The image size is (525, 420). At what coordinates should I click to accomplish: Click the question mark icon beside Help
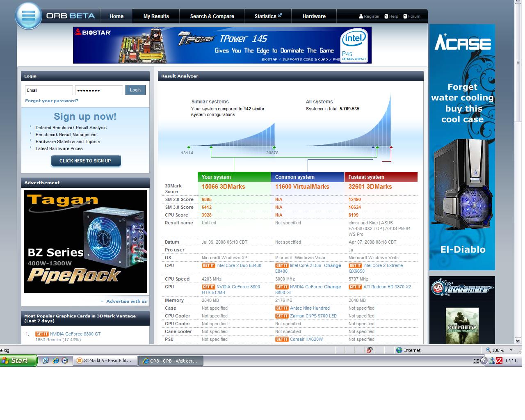click(386, 16)
